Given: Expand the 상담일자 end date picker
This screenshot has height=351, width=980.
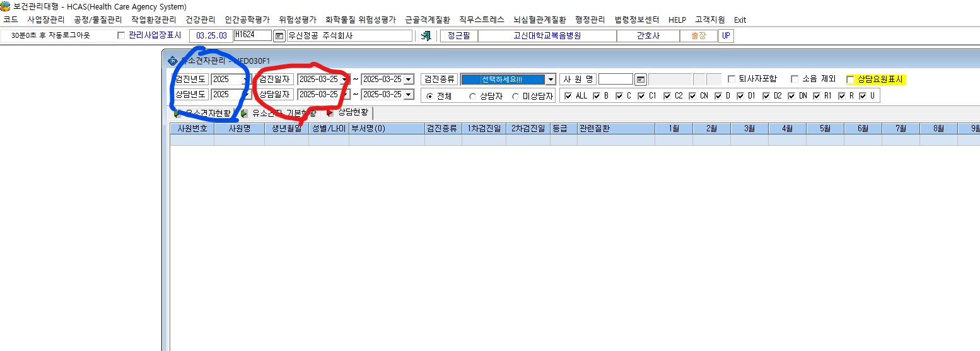Looking at the screenshot, I should (x=408, y=95).
